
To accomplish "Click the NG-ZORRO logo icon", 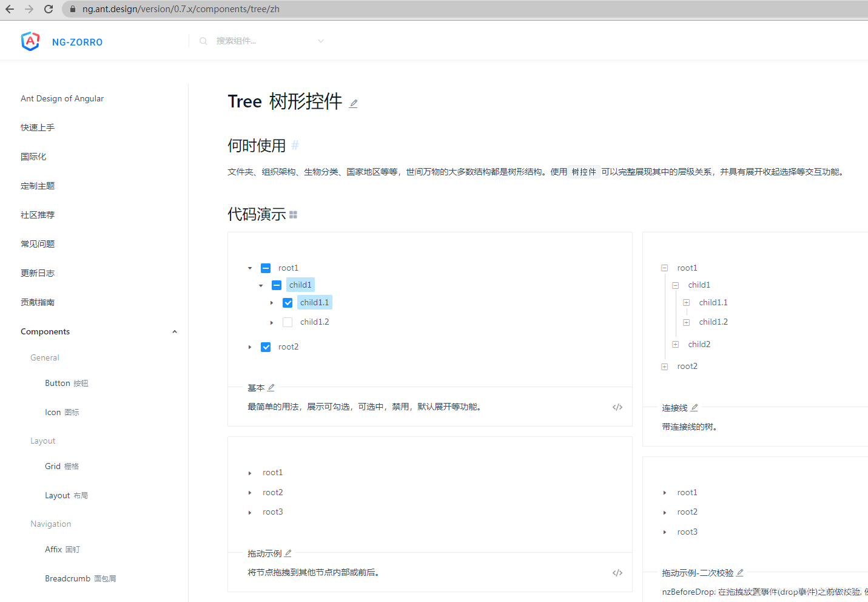I will click(x=30, y=41).
